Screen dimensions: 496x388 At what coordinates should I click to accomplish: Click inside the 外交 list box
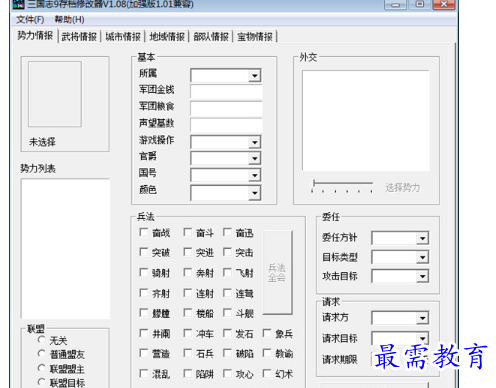tap(366, 121)
